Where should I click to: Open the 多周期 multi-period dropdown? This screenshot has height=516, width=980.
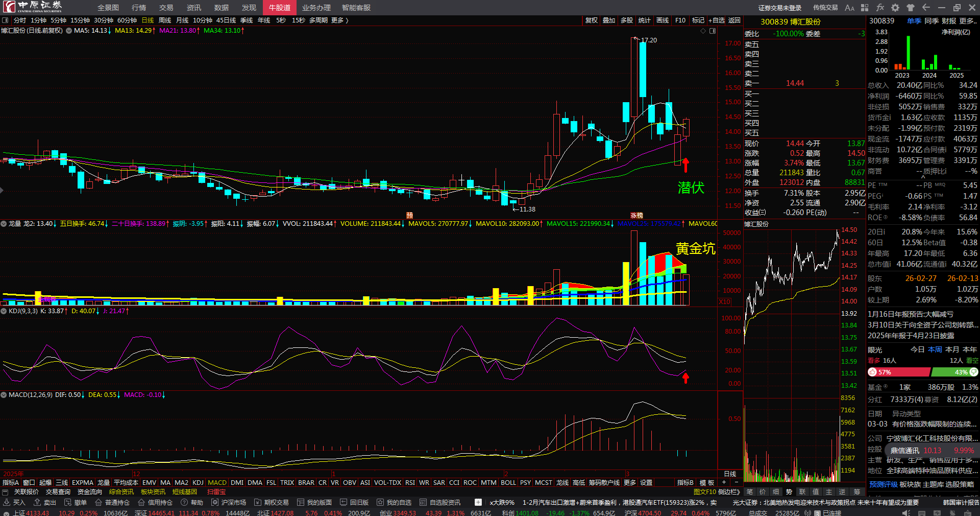[318, 20]
